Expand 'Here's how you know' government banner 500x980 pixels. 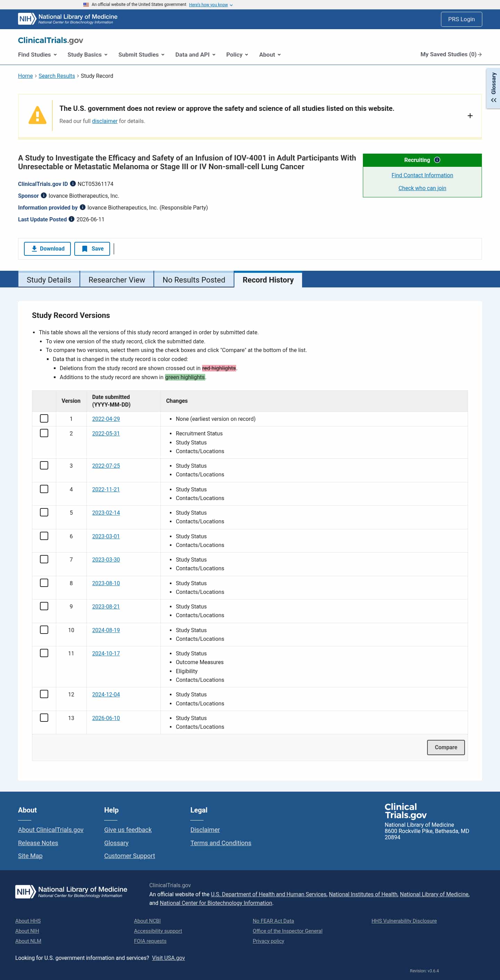click(x=211, y=5)
